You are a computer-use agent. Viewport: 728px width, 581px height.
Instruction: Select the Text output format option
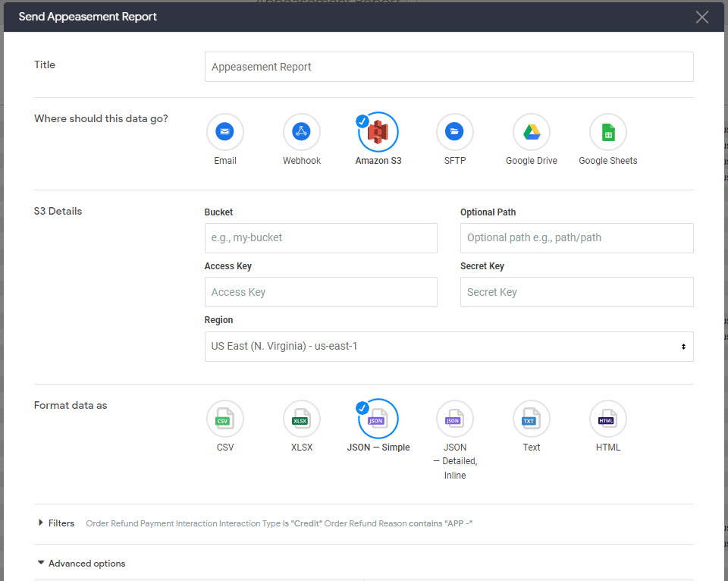(531, 418)
